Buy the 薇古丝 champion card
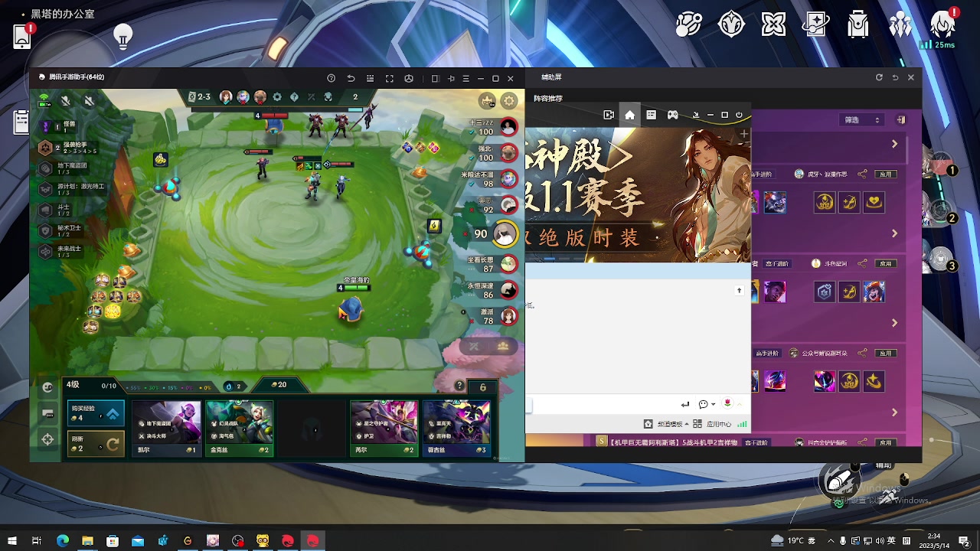 coord(456,429)
